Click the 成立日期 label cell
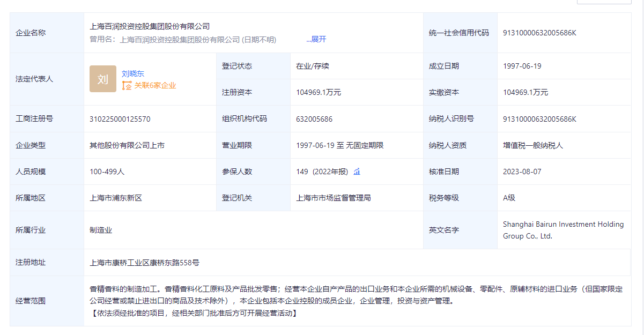Screen dimensions: 644x335 [x=460, y=66]
